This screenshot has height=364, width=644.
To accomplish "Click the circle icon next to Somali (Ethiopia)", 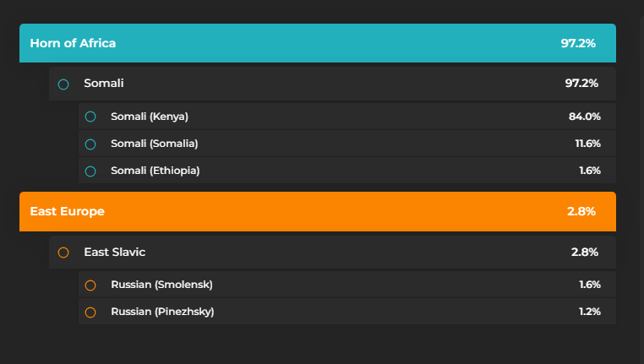I will pos(90,171).
